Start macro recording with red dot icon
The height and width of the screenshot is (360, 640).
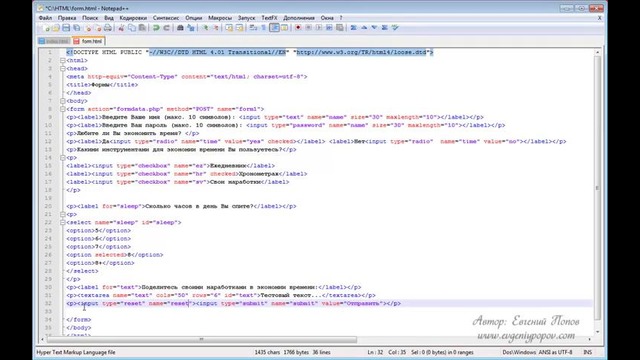tap(298, 28)
